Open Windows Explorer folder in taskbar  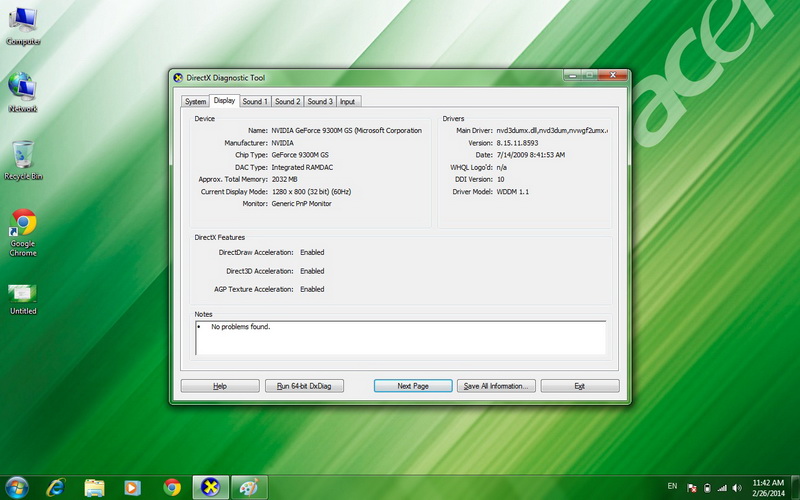(94, 487)
